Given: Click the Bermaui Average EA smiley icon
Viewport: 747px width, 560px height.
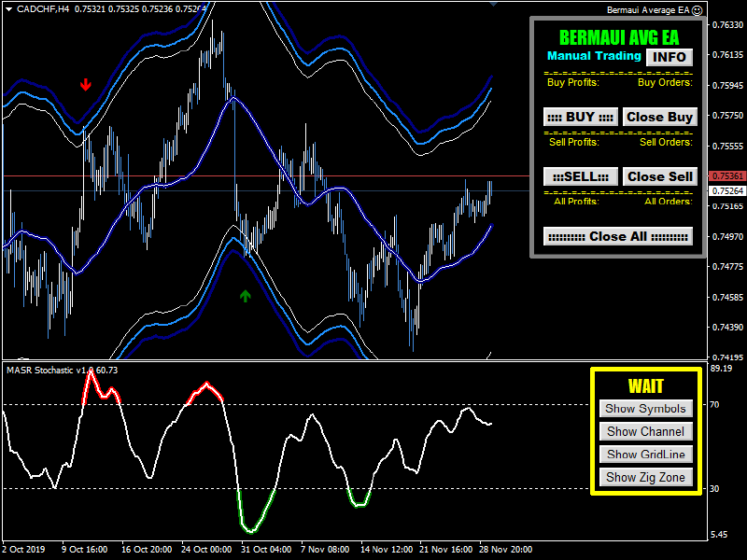Looking at the screenshot, I should pos(697,10).
